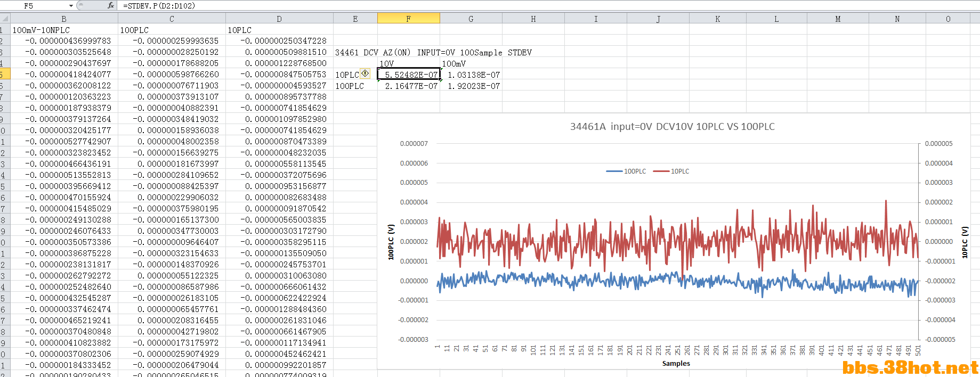Image resolution: width=980 pixels, height=377 pixels.
Task: Click the Insert Function fx icon
Action: click(x=110, y=5)
